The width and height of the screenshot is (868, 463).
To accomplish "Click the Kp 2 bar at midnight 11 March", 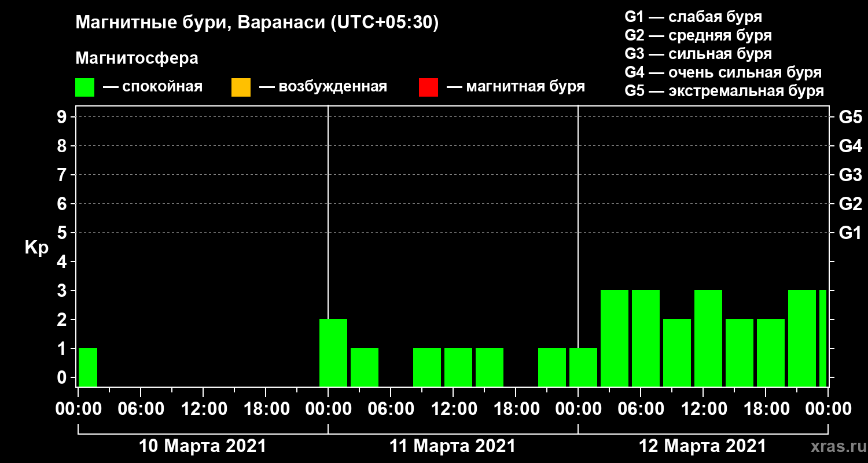I will coord(333,352).
